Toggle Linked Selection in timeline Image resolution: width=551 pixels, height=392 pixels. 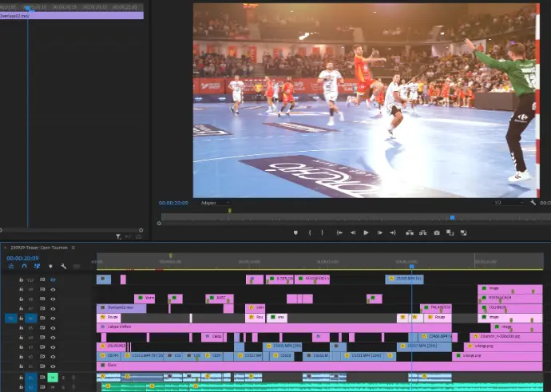pos(37,266)
